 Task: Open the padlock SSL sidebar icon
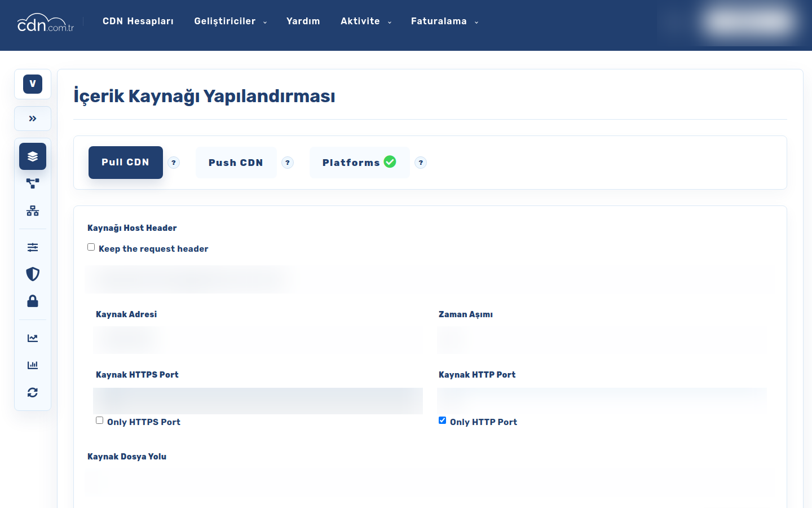click(33, 301)
